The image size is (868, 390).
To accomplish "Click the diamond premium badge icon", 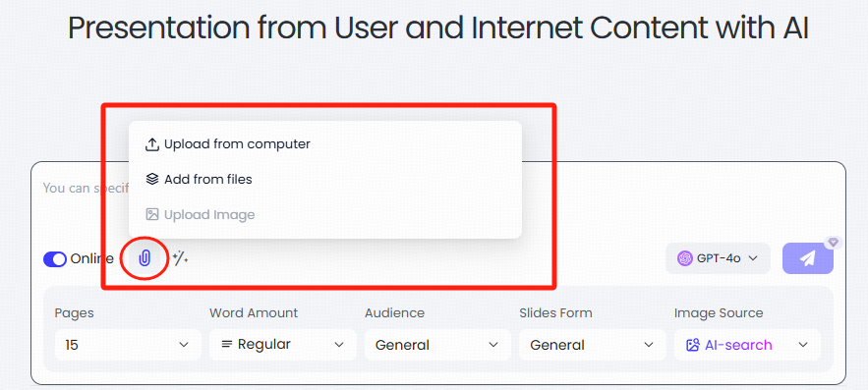I will pyautogui.click(x=834, y=243).
